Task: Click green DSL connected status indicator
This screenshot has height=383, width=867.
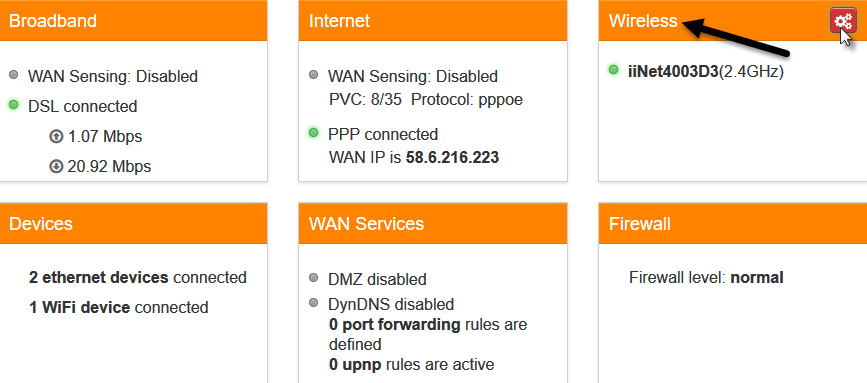Action: [x=14, y=104]
